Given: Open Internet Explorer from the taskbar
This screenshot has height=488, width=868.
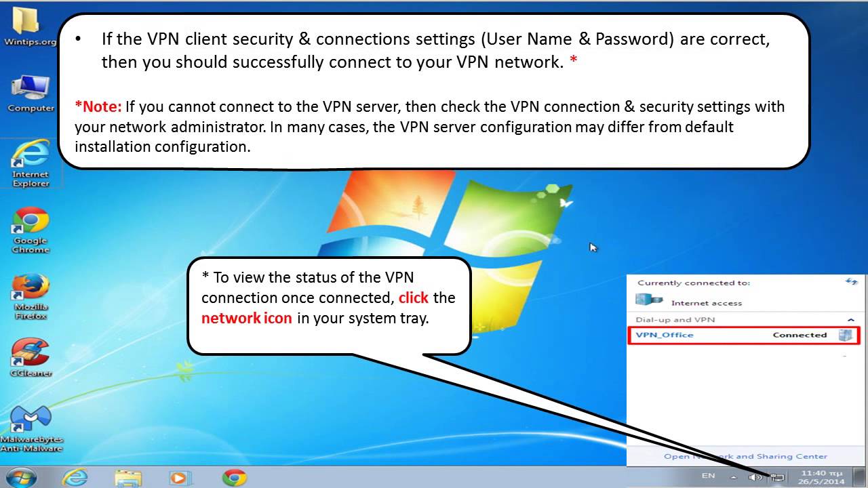Looking at the screenshot, I should click(x=75, y=477).
